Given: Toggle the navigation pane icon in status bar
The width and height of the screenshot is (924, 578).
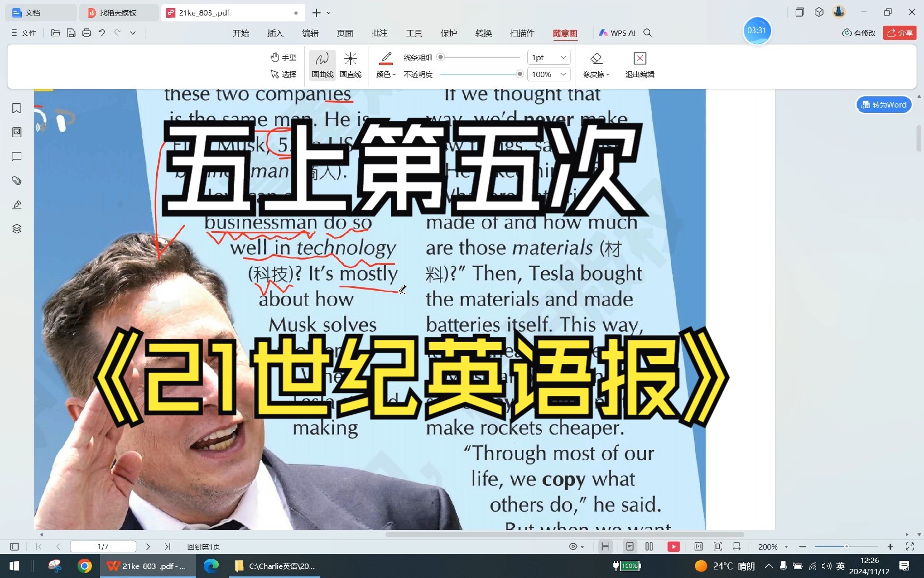Looking at the screenshot, I should (x=14, y=546).
